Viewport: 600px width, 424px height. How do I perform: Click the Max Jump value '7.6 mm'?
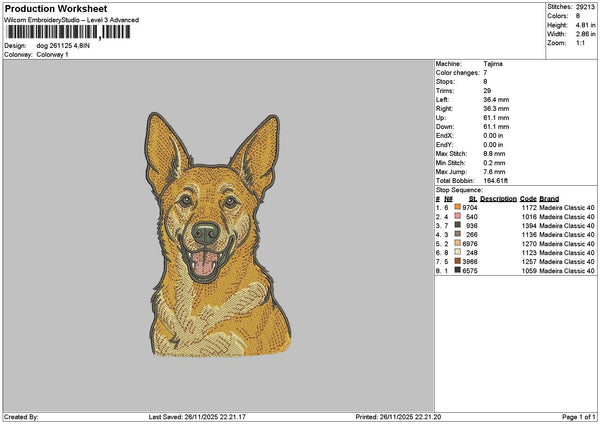click(x=494, y=172)
